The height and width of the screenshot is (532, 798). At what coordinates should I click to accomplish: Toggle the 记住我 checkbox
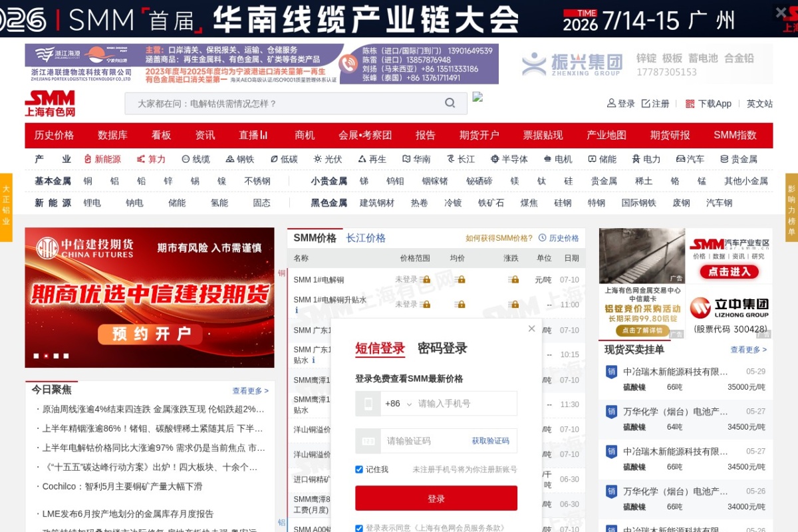tap(359, 469)
